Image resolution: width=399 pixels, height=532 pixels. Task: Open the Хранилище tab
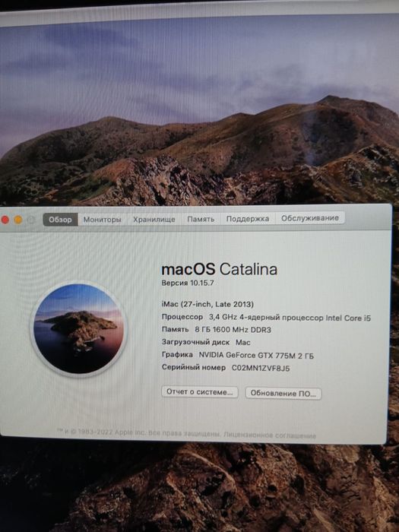[x=154, y=220]
